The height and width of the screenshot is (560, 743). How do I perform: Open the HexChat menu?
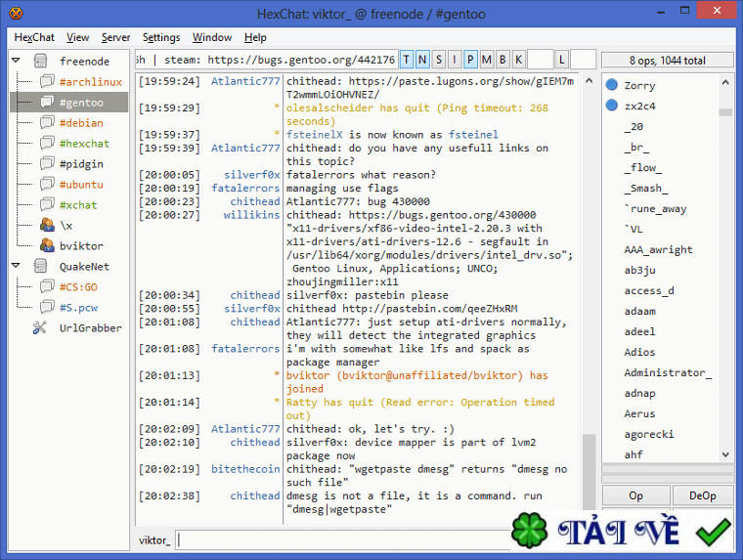[x=34, y=37]
